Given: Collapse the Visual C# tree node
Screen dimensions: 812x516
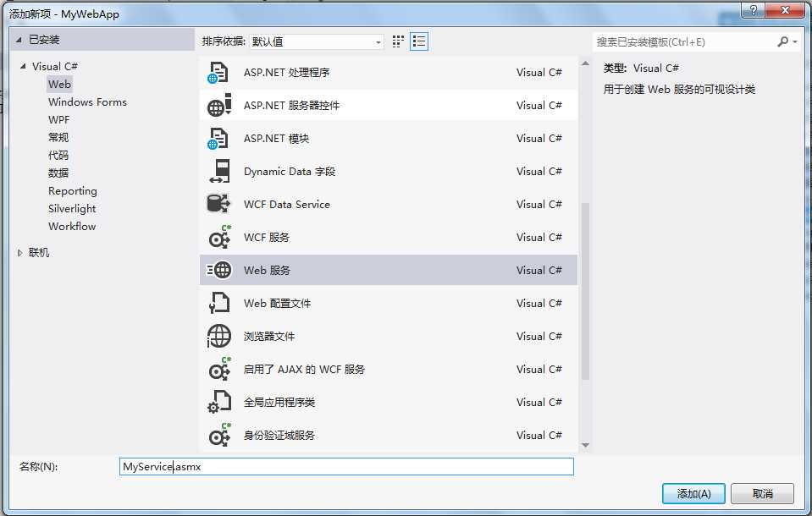Looking at the screenshot, I should [x=23, y=66].
